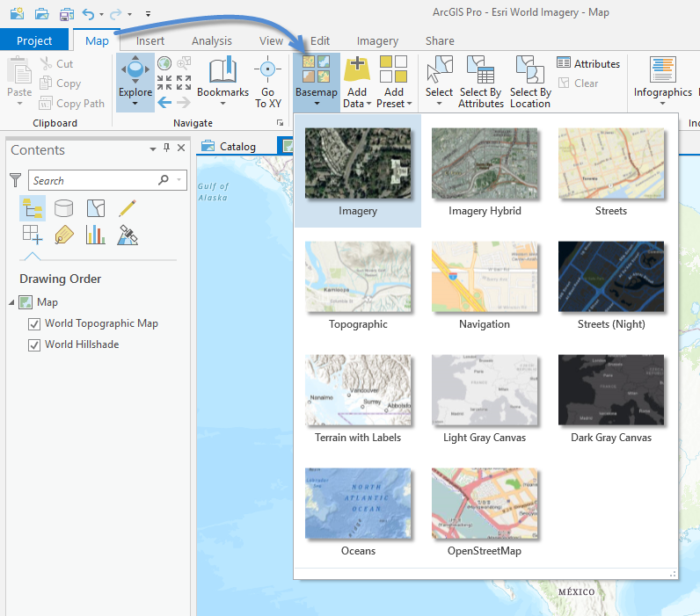Open the Project tab
The image size is (700, 616).
34,40
